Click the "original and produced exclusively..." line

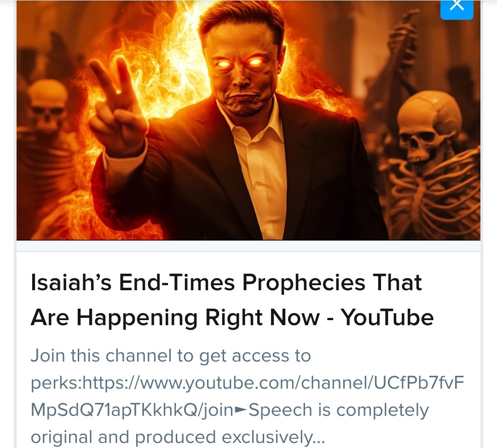(178, 437)
